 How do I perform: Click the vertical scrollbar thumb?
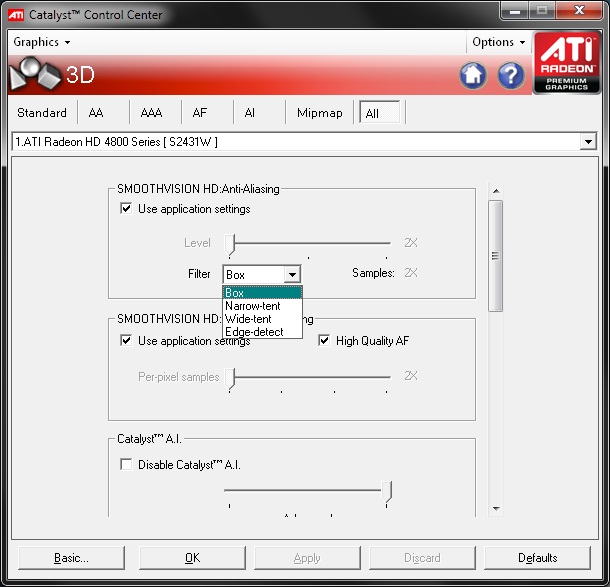(x=496, y=256)
